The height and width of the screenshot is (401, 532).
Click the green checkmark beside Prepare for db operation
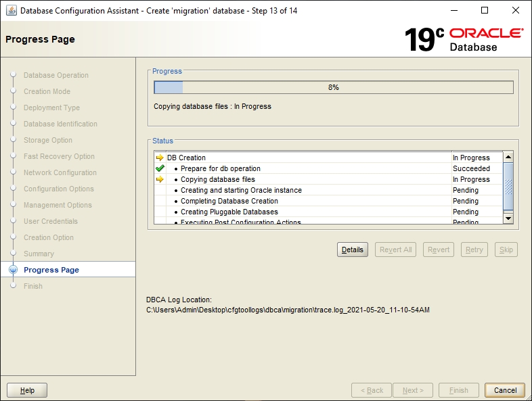160,168
